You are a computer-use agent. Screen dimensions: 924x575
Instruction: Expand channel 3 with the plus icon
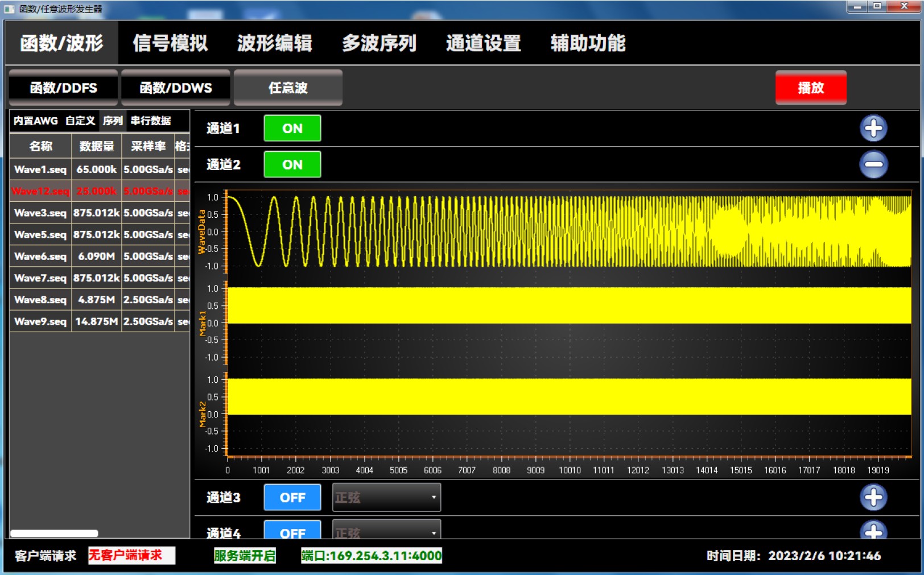tap(873, 497)
